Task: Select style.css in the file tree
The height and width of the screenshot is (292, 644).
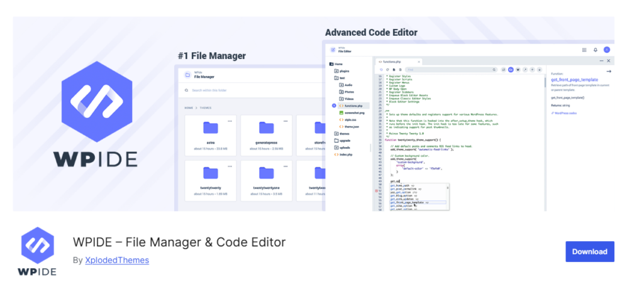Action: tap(348, 120)
